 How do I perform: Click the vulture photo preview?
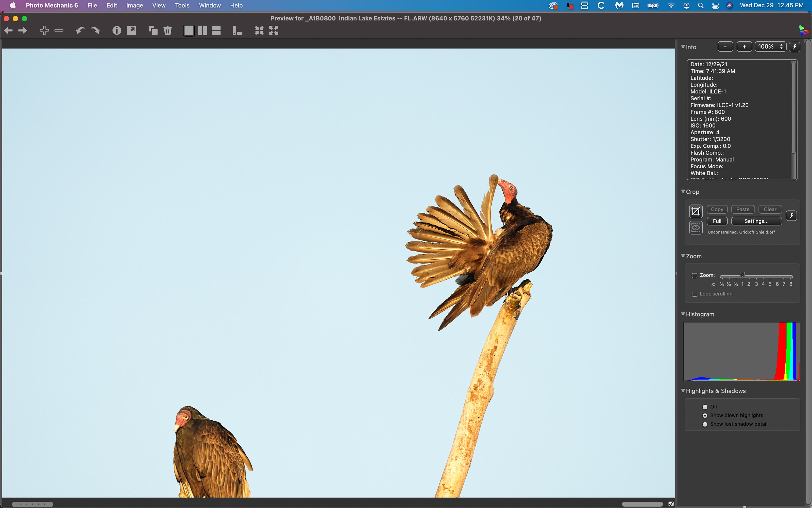338,273
